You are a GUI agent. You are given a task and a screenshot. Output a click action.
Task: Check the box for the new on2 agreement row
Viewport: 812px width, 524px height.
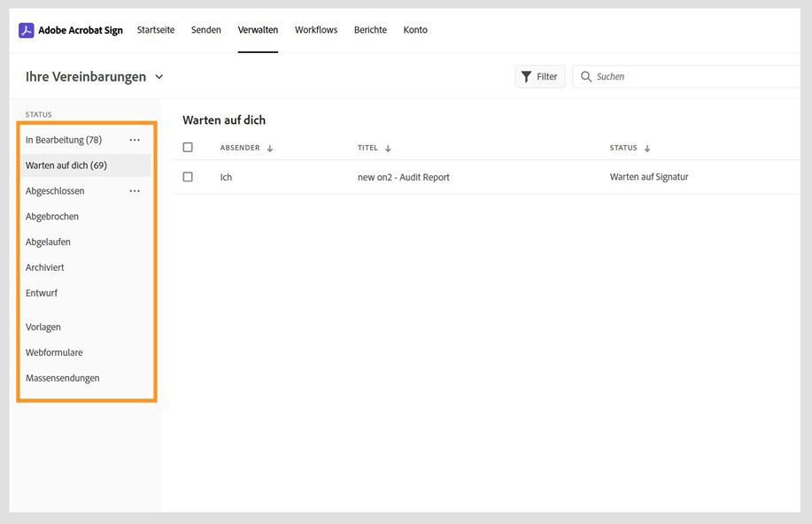point(187,176)
